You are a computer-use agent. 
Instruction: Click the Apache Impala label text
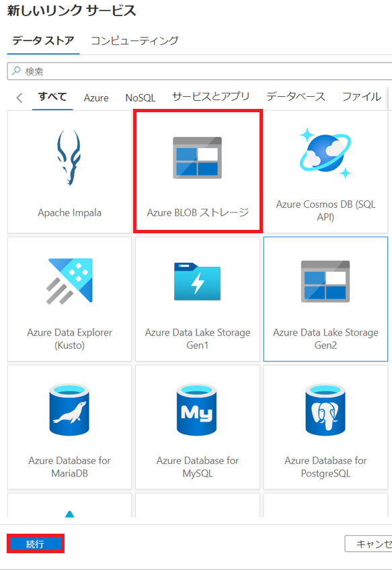pyautogui.click(x=69, y=212)
